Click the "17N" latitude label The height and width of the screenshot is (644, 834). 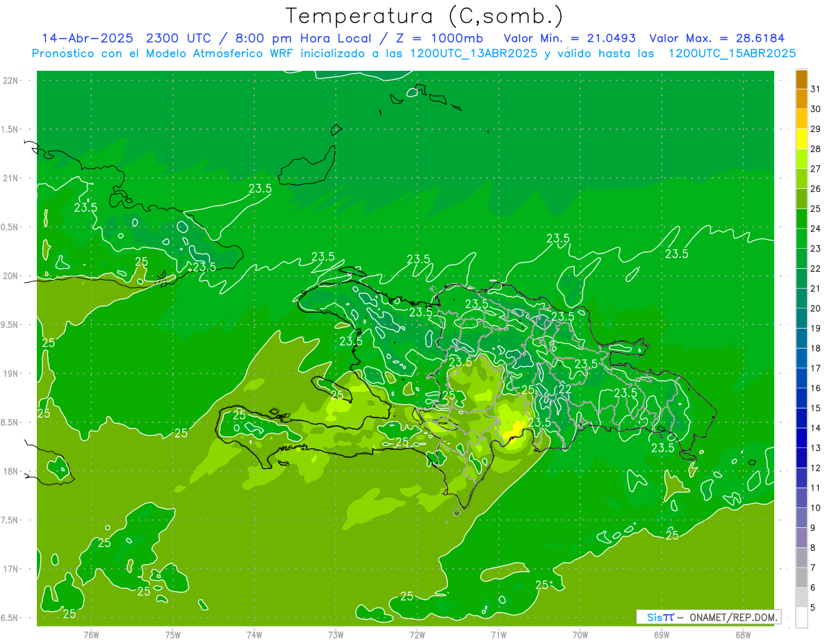pos(11,569)
